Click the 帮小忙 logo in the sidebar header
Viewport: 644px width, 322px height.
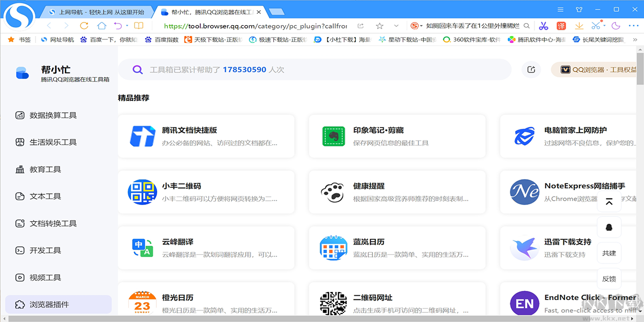click(x=22, y=73)
